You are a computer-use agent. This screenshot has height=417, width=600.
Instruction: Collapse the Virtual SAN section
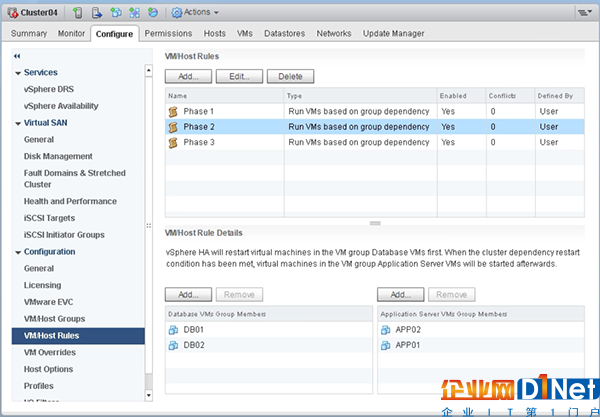(x=18, y=123)
